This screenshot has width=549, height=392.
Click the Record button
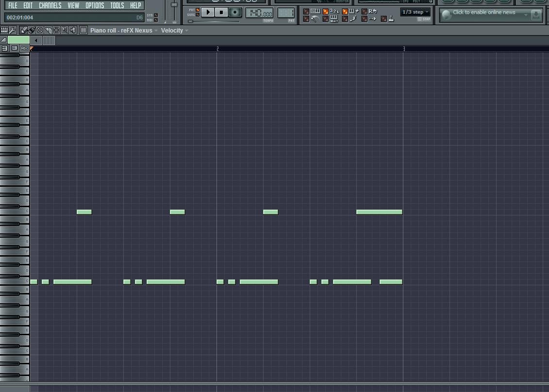click(x=235, y=13)
